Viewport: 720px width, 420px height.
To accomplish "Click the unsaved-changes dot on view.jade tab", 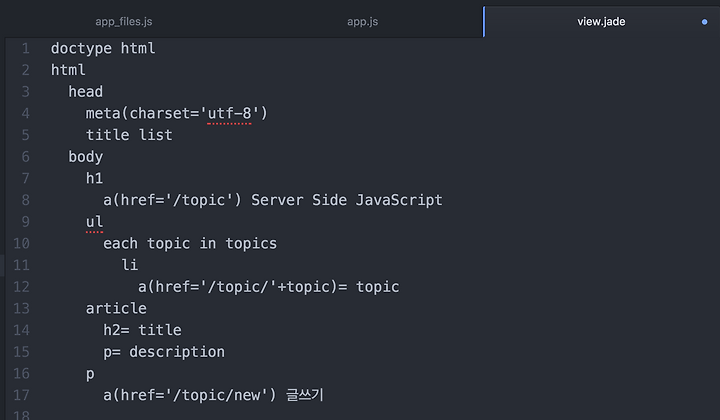I will [704, 22].
